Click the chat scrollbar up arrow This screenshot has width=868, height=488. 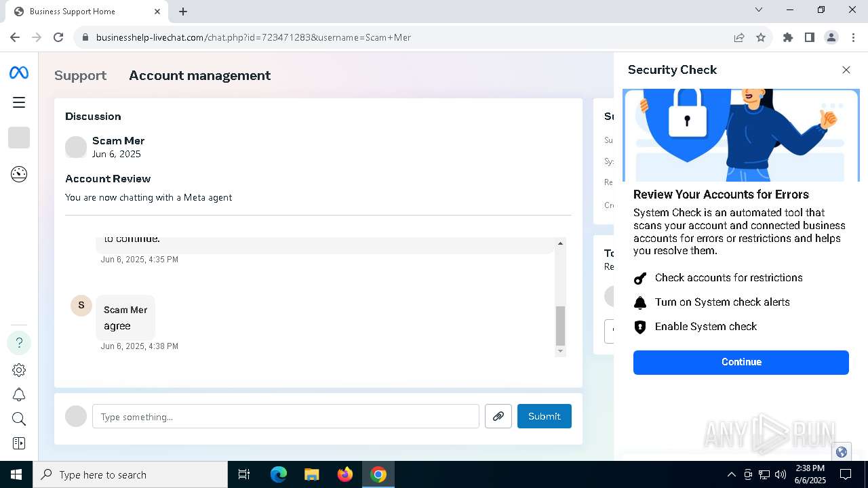tap(560, 243)
